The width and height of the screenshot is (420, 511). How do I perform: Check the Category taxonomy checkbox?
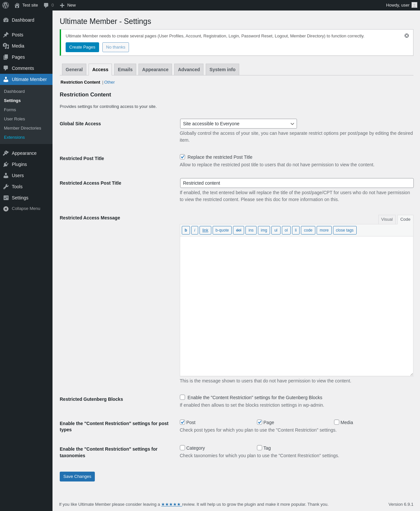click(x=182, y=448)
